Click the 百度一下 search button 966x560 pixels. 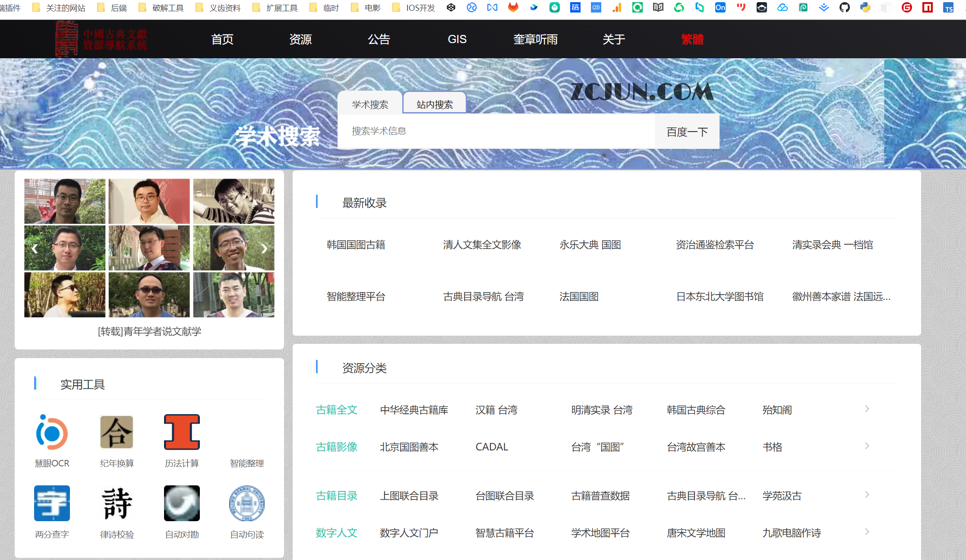(686, 131)
